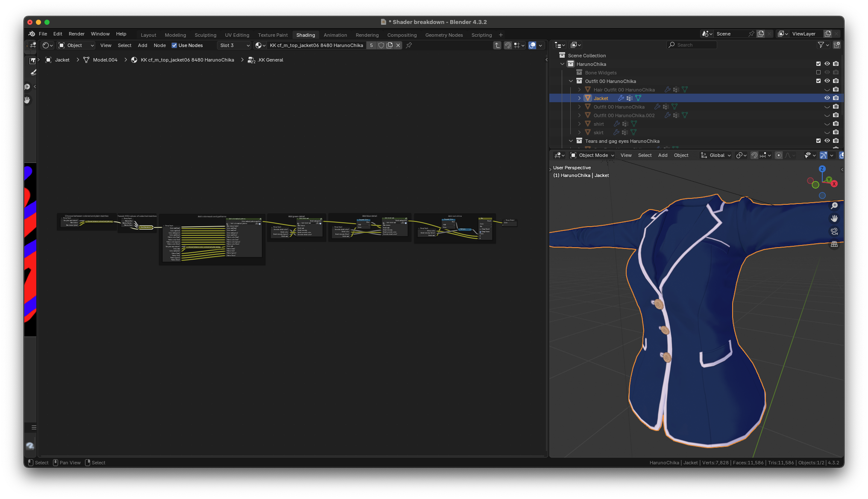
Task: Click the Add menu in node editor
Action: pyautogui.click(x=142, y=45)
